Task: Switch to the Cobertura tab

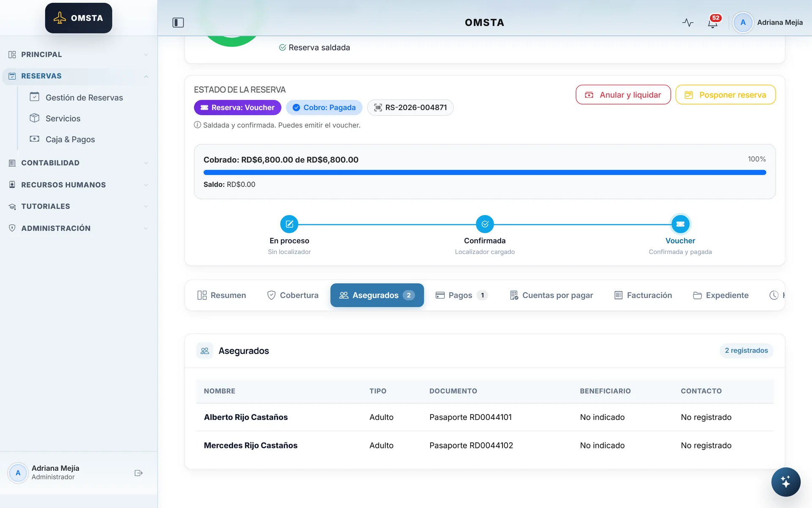Action: 293,295
